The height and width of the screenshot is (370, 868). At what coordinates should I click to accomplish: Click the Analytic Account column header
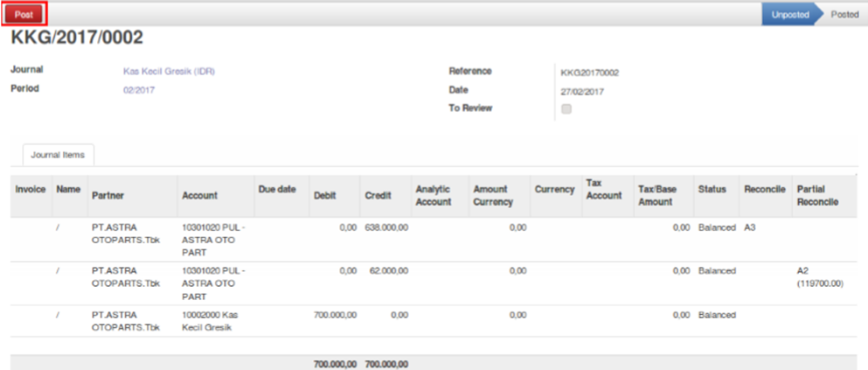click(434, 195)
